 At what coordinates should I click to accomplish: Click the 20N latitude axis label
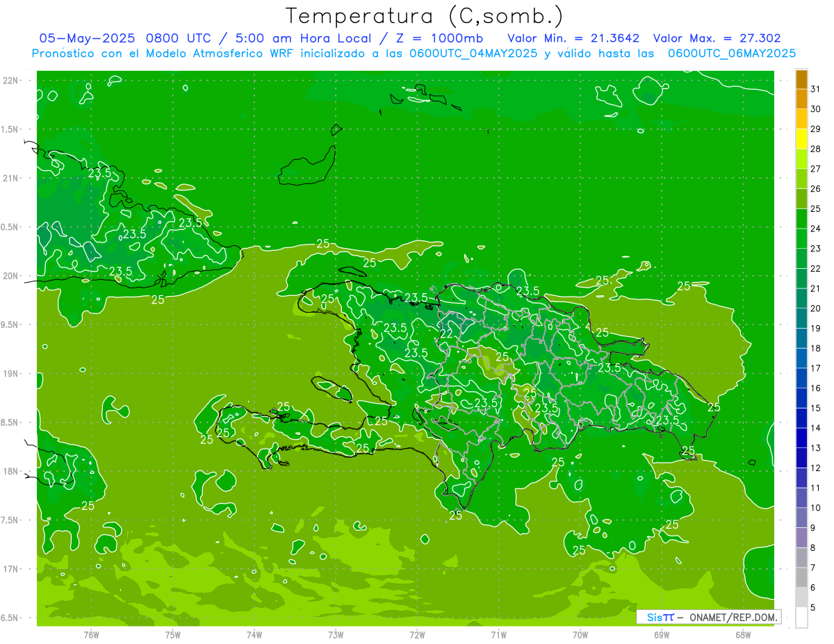pyautogui.click(x=11, y=276)
